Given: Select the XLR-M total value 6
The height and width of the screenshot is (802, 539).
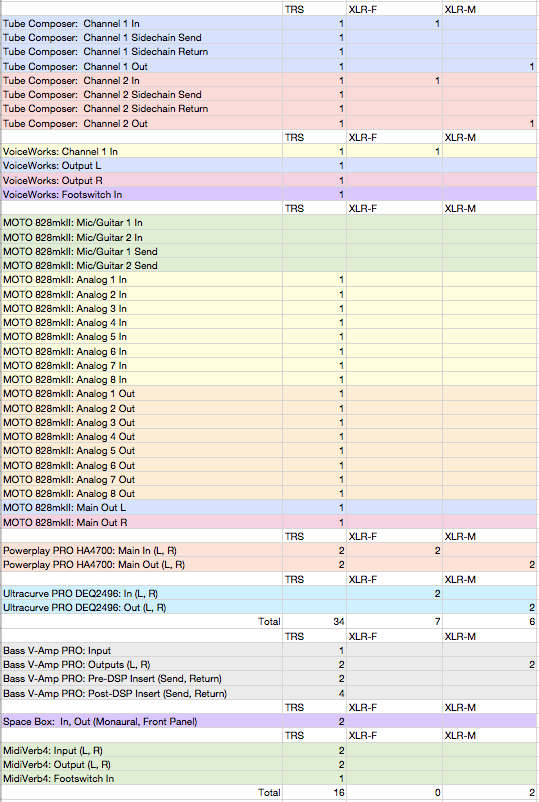Looking at the screenshot, I should 532,622.
